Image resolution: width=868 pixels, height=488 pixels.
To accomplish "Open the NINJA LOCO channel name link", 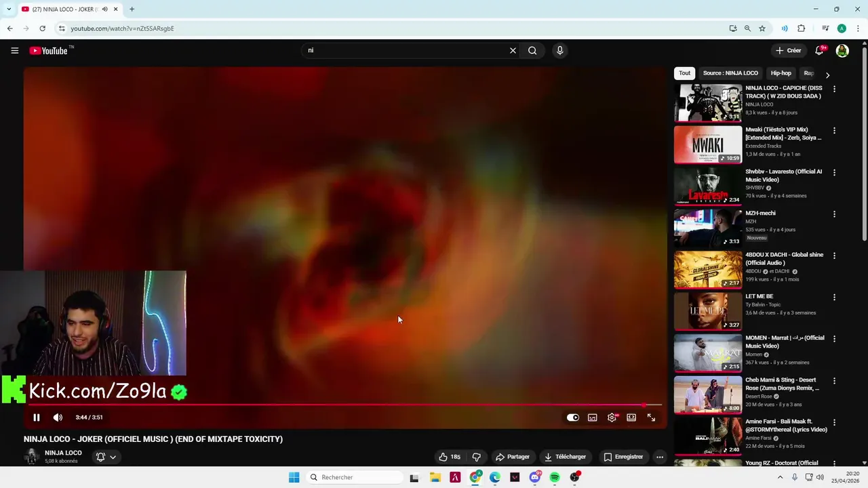I will click(x=63, y=453).
